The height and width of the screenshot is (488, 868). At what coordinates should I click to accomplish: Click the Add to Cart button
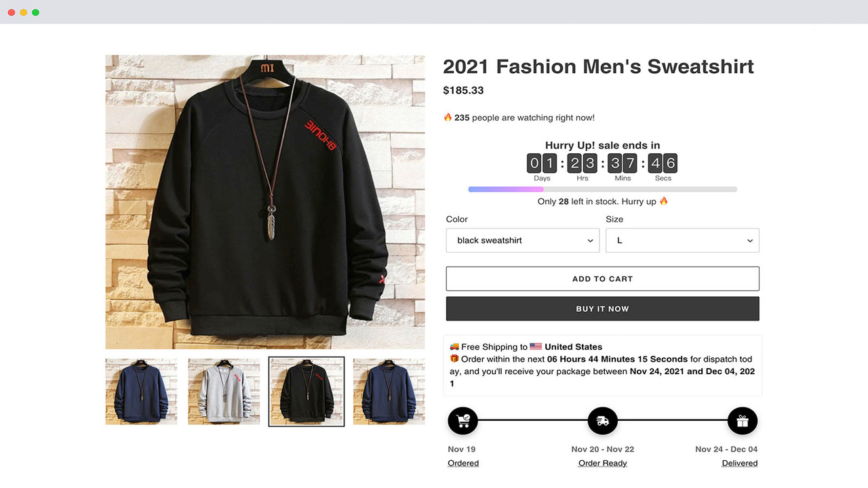point(602,279)
